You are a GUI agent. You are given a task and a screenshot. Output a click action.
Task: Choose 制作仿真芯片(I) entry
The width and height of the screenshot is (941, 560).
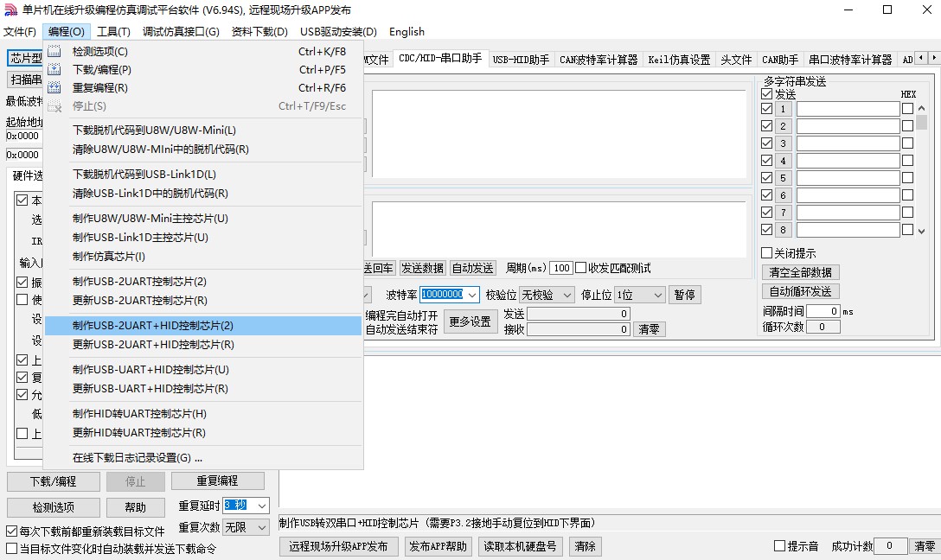click(x=204, y=257)
